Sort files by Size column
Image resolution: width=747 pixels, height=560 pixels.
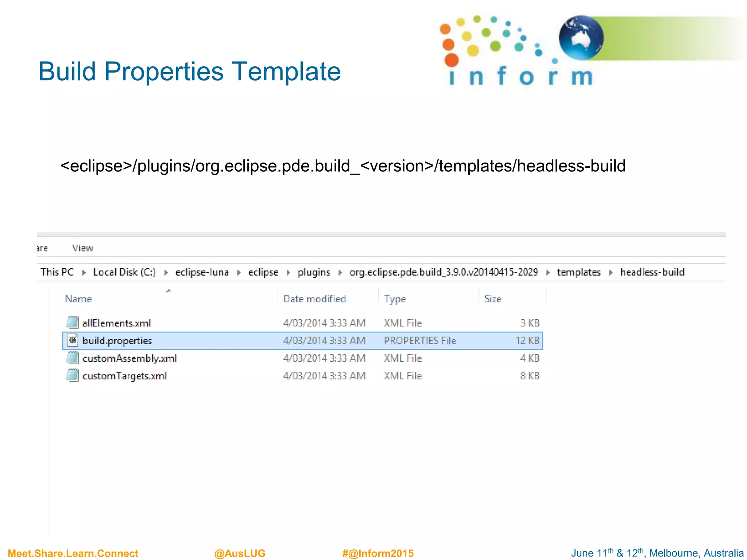(493, 299)
